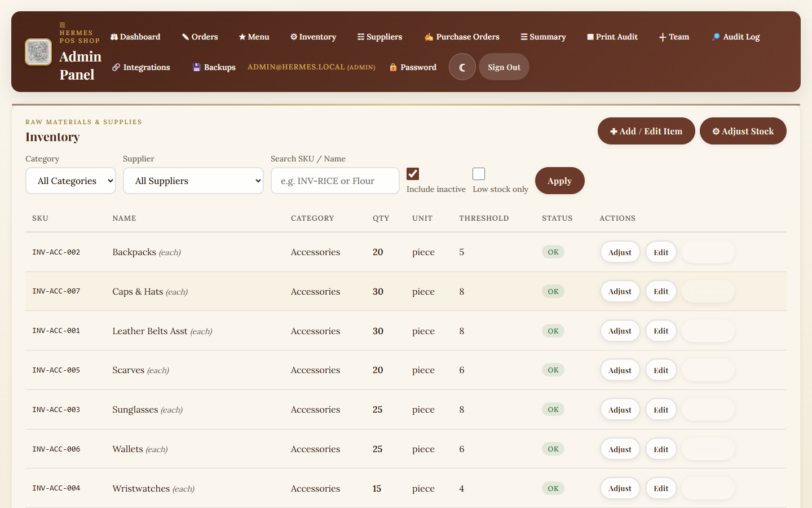Click the Search SKU / Name field

click(x=335, y=181)
